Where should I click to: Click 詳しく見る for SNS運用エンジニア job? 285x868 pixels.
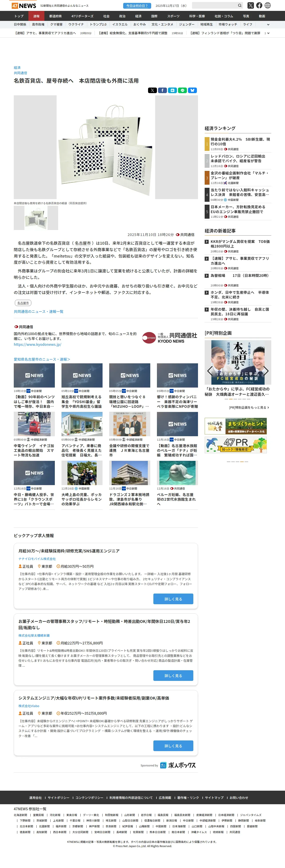(x=173, y=599)
